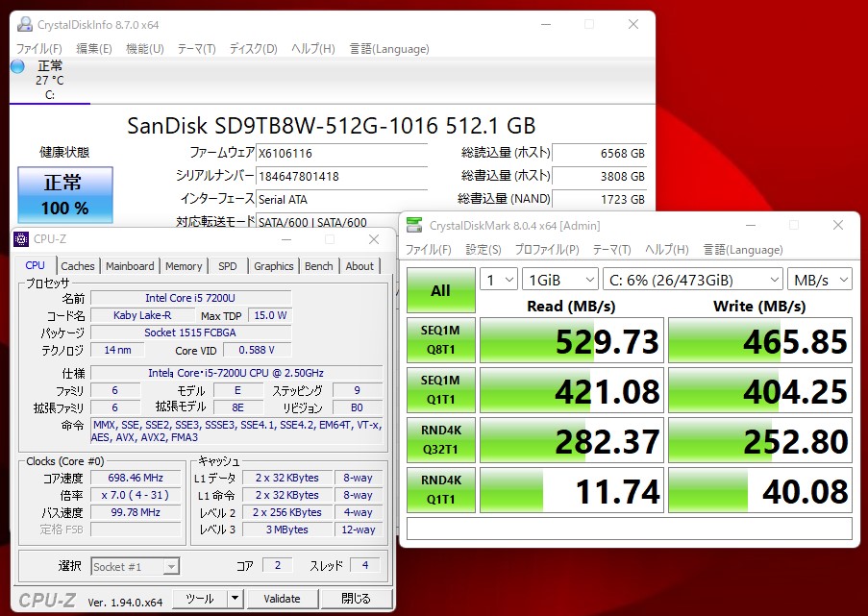This screenshot has width=868, height=616.
Task: Click the empty comment box in CrystalDiskMark
Action: [x=630, y=528]
